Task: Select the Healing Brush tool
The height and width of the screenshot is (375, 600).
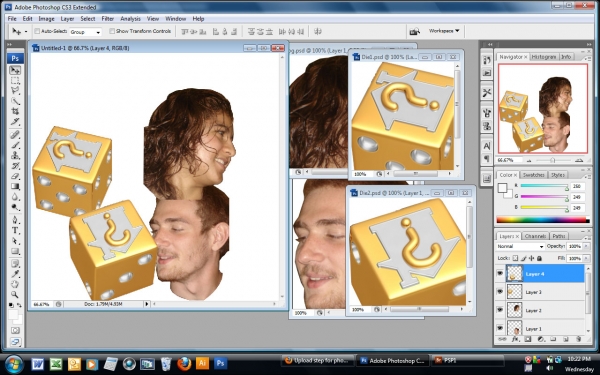Action: (x=15, y=135)
